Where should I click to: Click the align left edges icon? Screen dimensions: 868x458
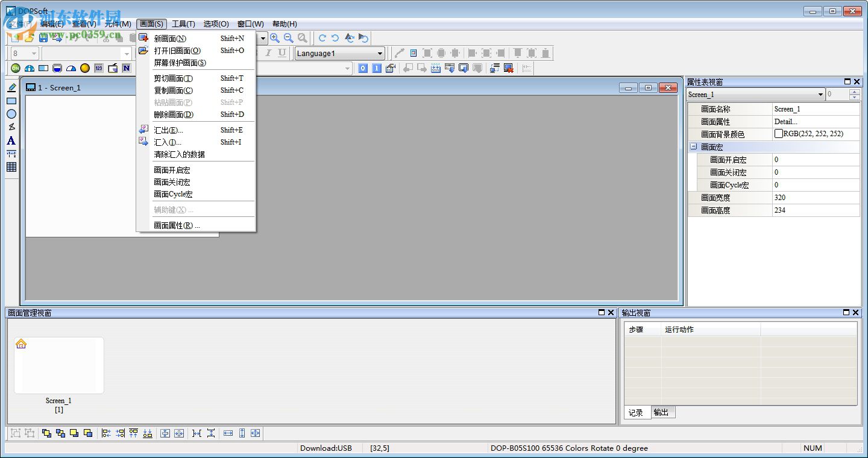tap(106, 433)
